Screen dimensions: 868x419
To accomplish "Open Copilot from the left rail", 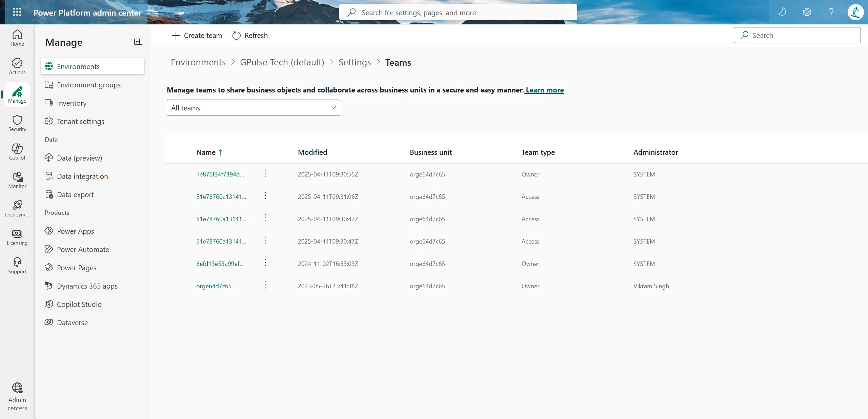I will (x=17, y=151).
